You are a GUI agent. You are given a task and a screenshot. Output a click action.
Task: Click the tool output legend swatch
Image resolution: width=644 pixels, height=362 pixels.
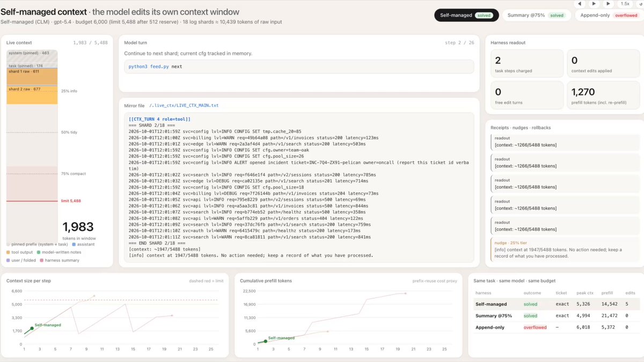[x=8, y=252]
